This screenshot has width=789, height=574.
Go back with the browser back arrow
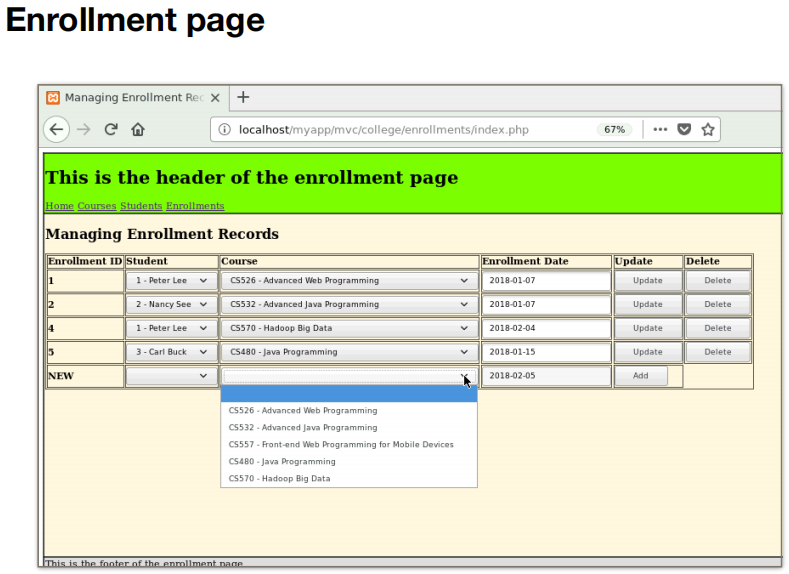pyautogui.click(x=56, y=129)
